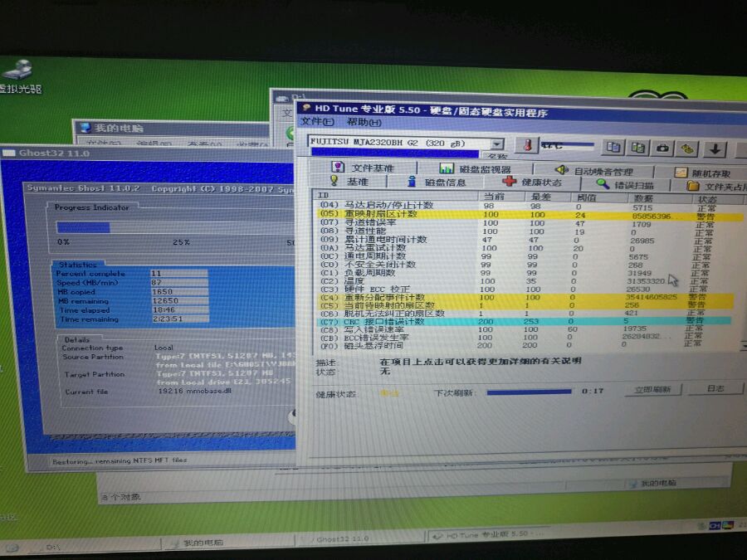Select the (C6) 脱机无法纠正的扇区数 row
This screenshot has height=560, width=747.
pyautogui.click(x=525, y=314)
